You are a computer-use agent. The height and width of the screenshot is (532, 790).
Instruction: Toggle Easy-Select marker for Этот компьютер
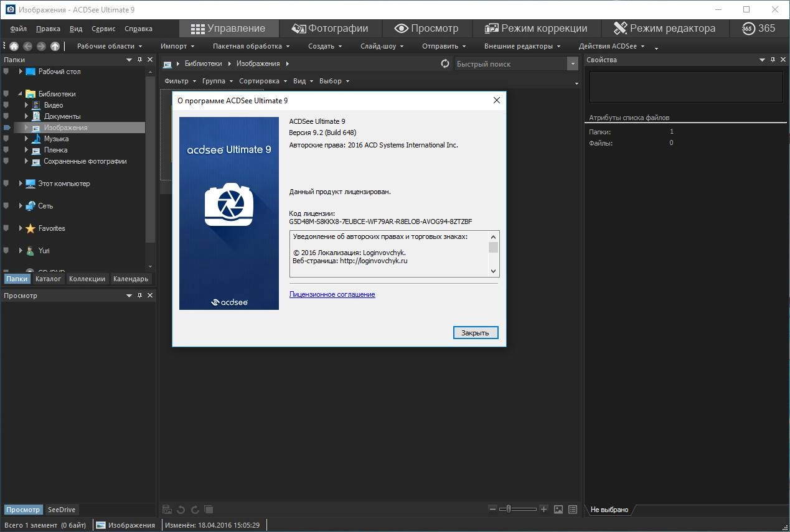[x=7, y=184]
